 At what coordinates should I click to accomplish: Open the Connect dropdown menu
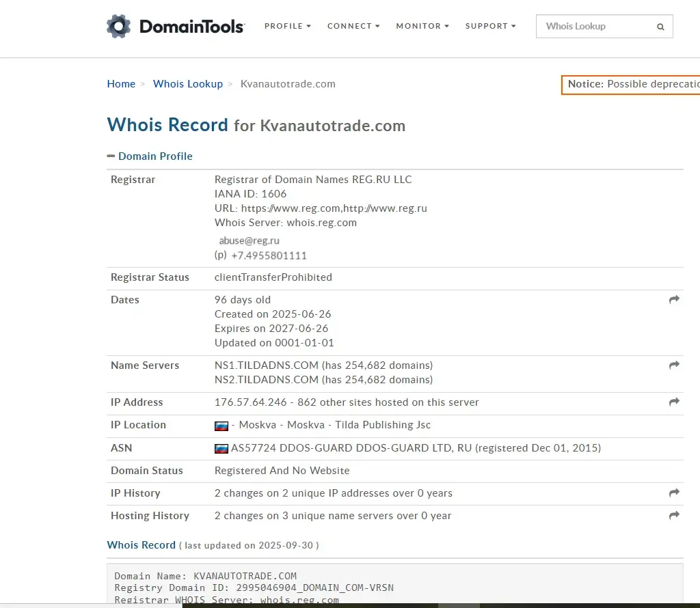353,27
